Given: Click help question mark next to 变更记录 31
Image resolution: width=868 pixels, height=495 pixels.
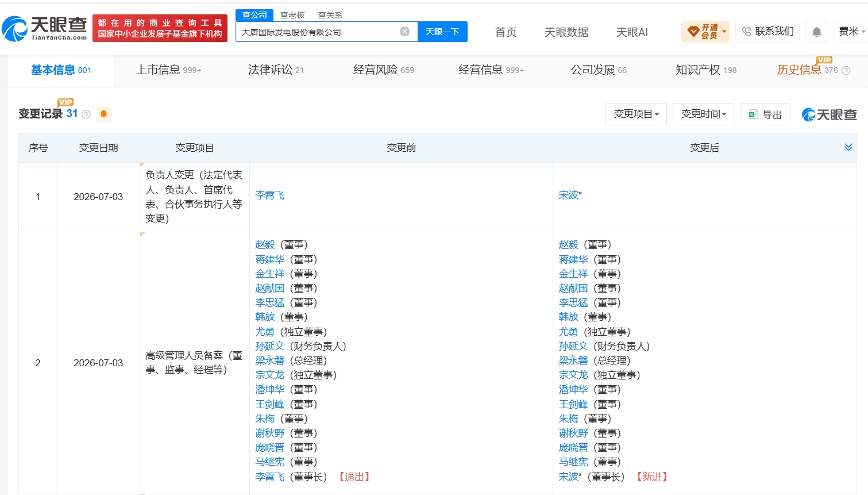Looking at the screenshot, I should 86,114.
